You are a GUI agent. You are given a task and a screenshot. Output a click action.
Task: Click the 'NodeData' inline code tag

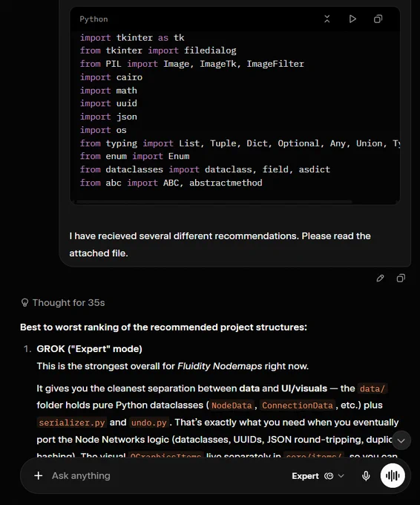[232, 405]
